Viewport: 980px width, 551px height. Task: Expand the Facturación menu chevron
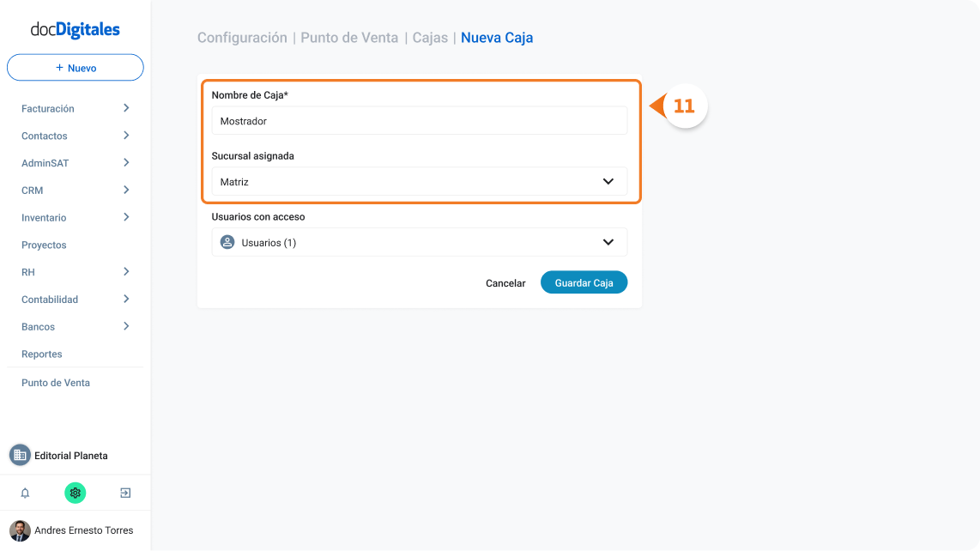point(126,108)
